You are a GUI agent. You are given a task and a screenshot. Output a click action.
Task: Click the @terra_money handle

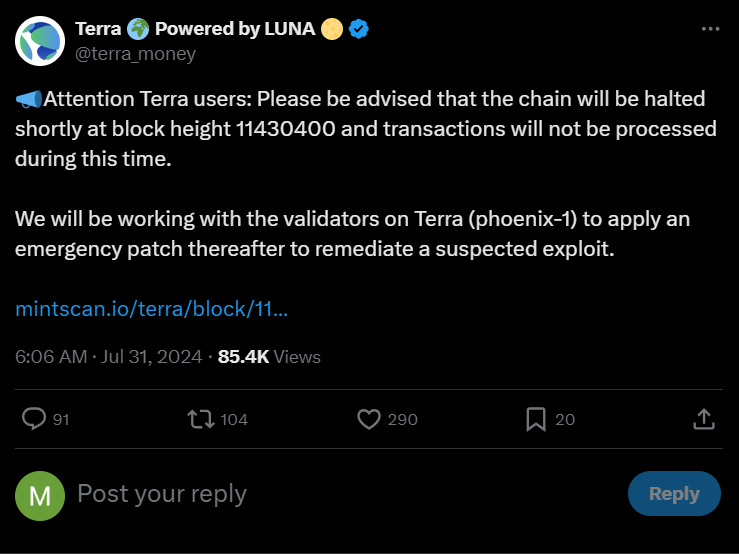(135, 54)
